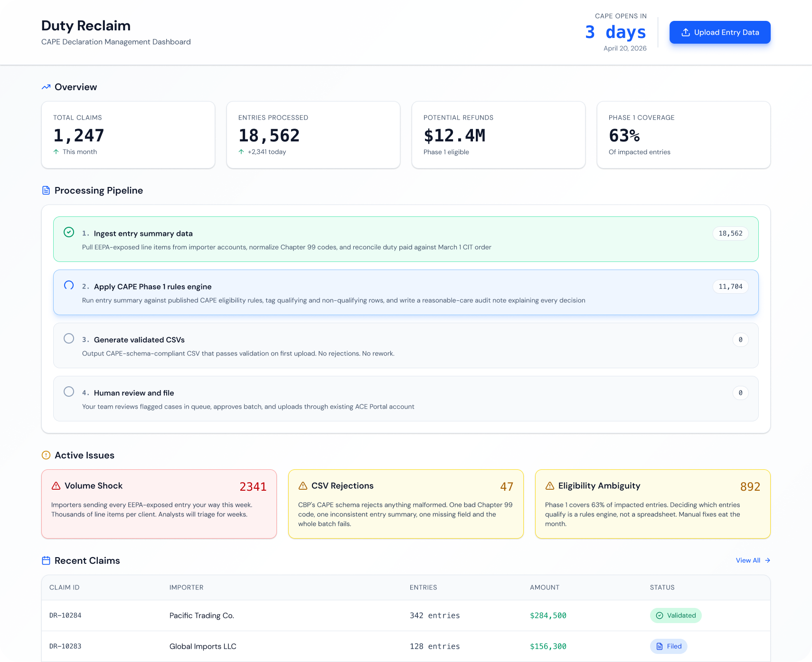Click the Validated status badge for DR-10284
812x662 pixels.
(x=675, y=615)
